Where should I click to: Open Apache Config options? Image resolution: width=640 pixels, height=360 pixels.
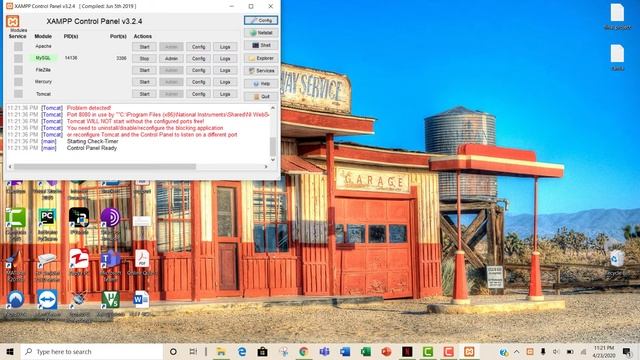(198, 47)
